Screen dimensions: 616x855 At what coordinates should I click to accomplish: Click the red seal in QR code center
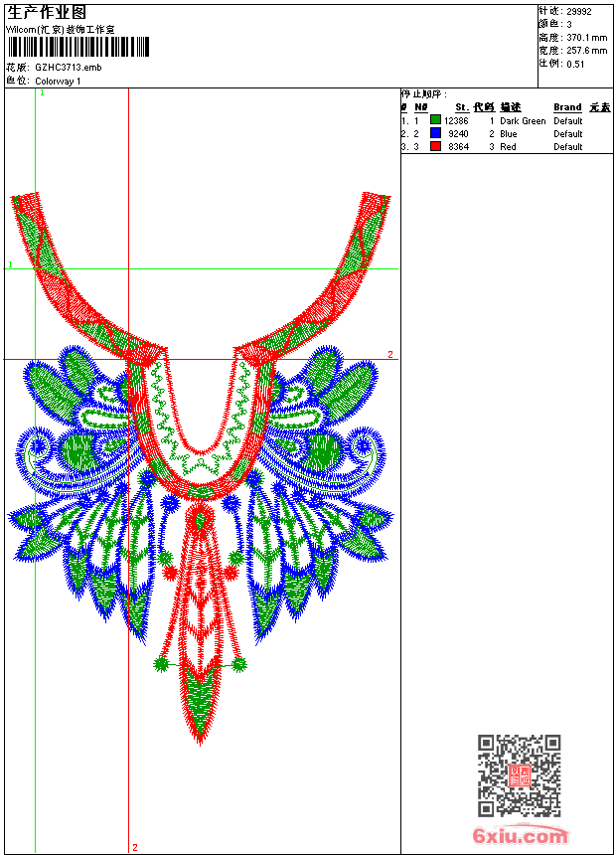520,775
